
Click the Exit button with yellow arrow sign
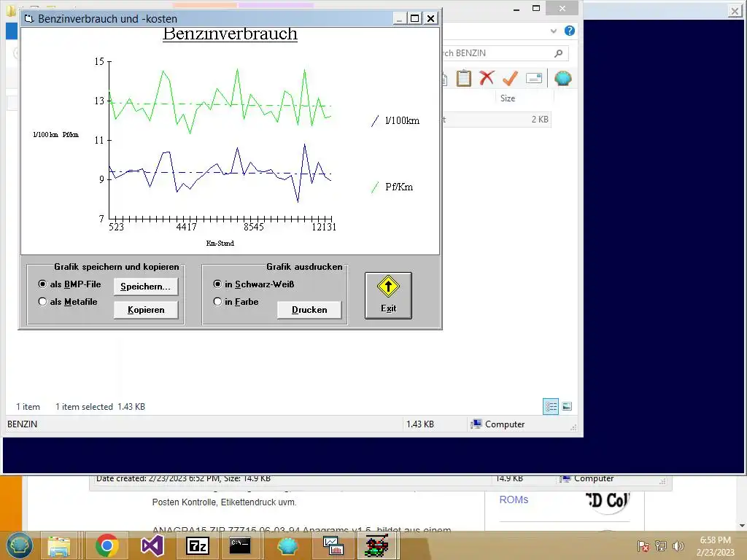coord(388,295)
